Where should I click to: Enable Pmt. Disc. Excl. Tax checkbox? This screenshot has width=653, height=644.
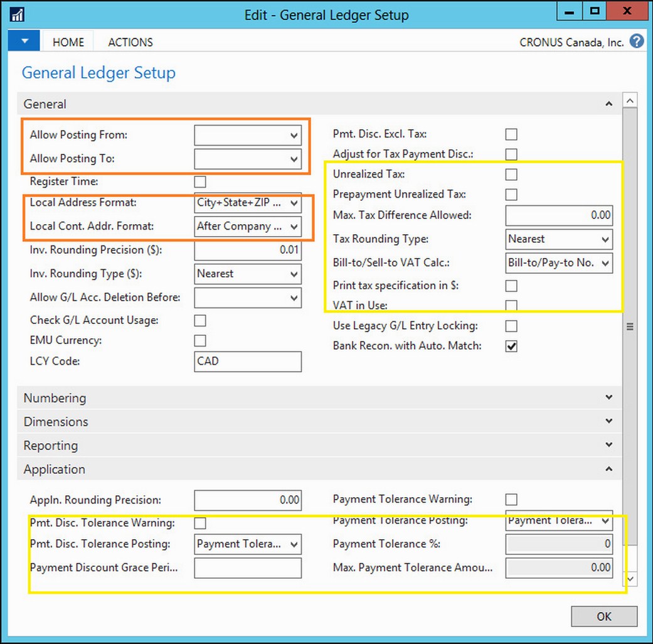click(511, 134)
